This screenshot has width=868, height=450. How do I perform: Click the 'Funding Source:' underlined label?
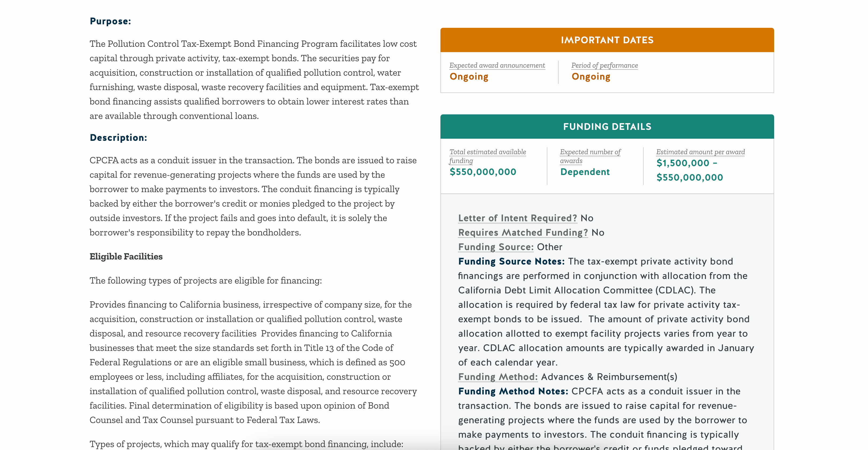(496, 247)
